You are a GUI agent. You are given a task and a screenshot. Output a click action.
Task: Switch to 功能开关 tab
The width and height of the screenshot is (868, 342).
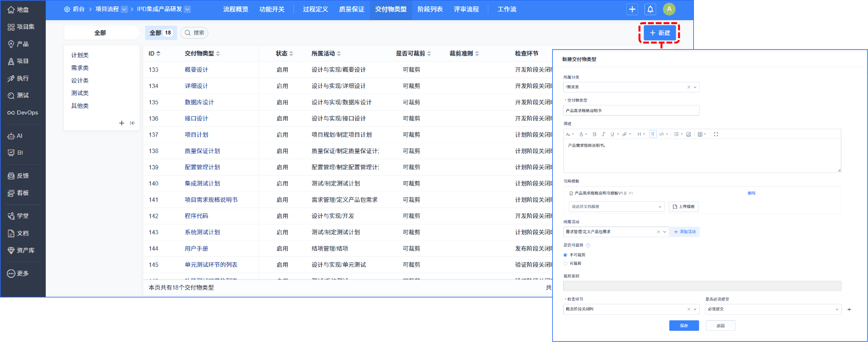click(272, 10)
